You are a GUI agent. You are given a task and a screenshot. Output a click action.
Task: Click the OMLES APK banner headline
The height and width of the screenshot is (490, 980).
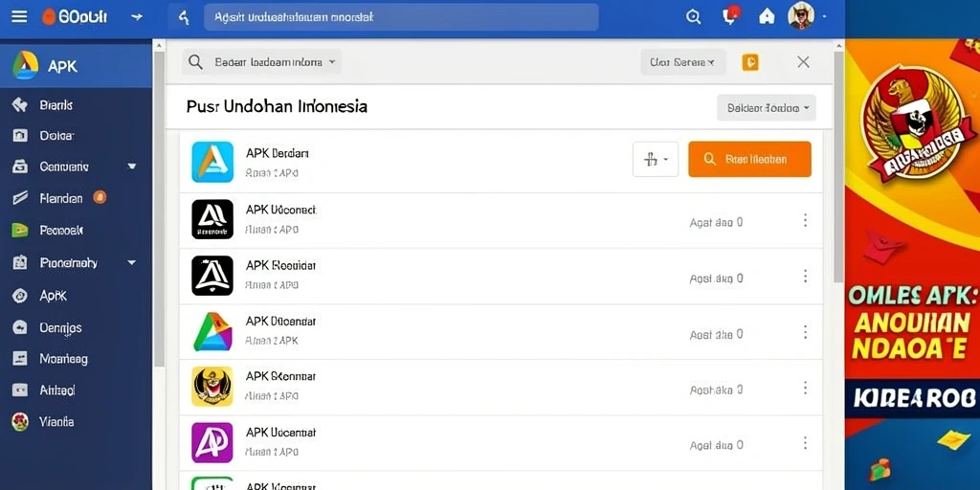click(913, 295)
